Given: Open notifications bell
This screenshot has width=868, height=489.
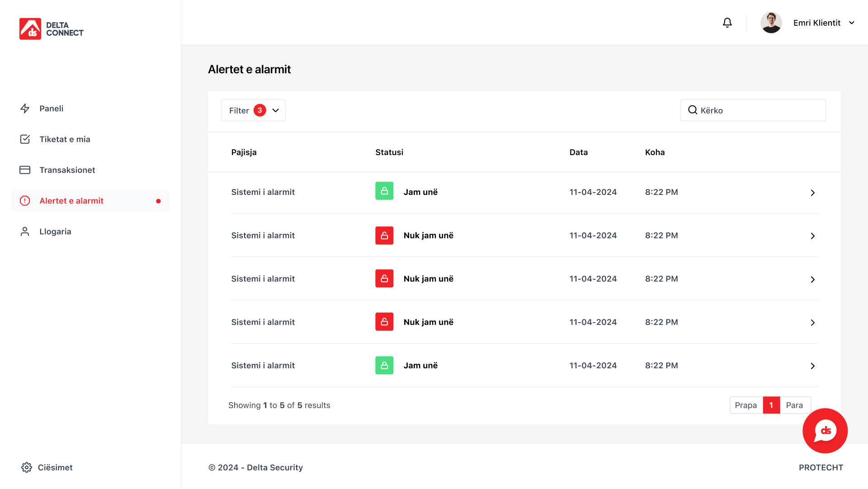Looking at the screenshot, I should tap(727, 23).
